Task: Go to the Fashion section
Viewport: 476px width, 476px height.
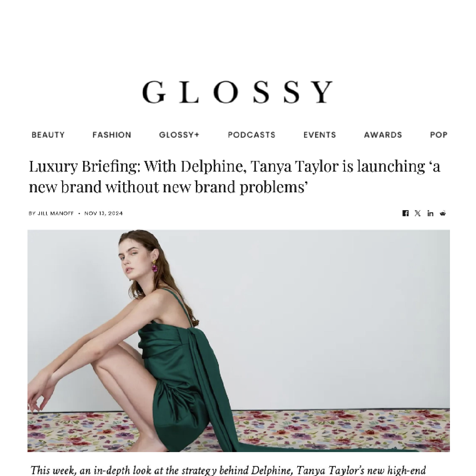Action: 112,135
